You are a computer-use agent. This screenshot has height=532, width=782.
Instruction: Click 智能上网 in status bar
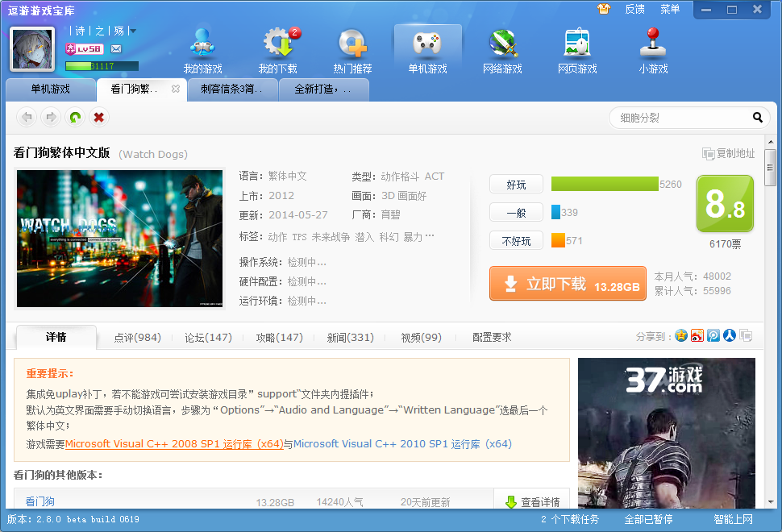point(733,520)
